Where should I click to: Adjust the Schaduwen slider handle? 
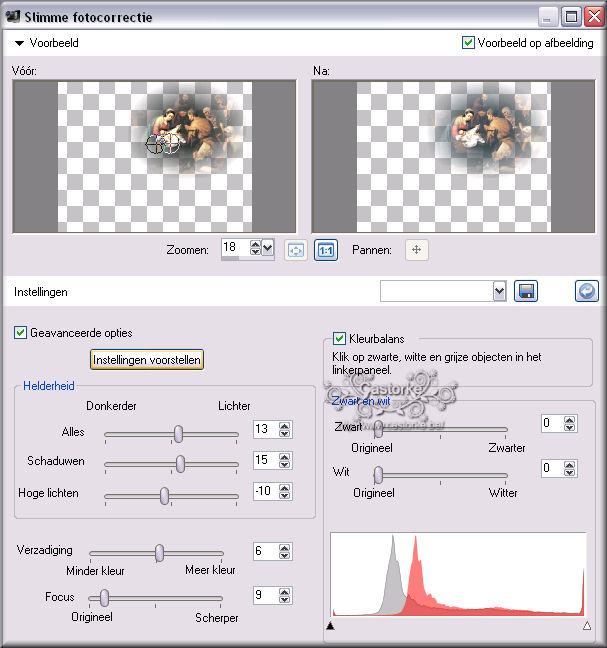coord(180,464)
